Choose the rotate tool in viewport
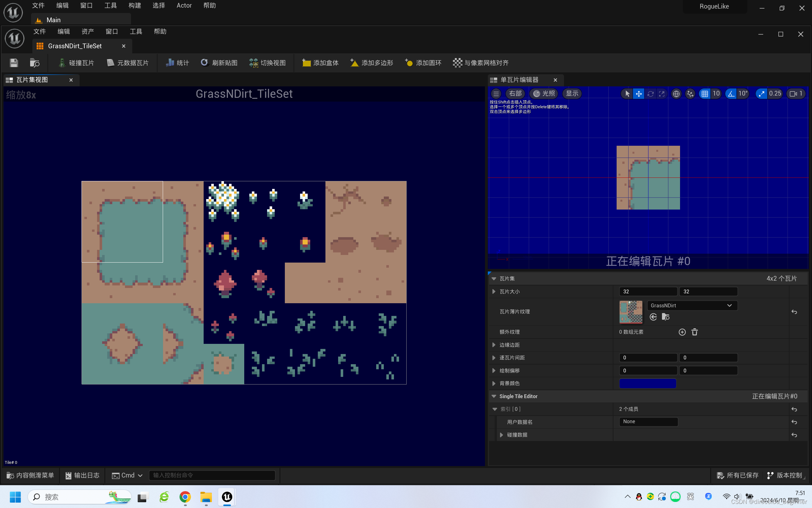This screenshot has width=812, height=508. (650, 94)
